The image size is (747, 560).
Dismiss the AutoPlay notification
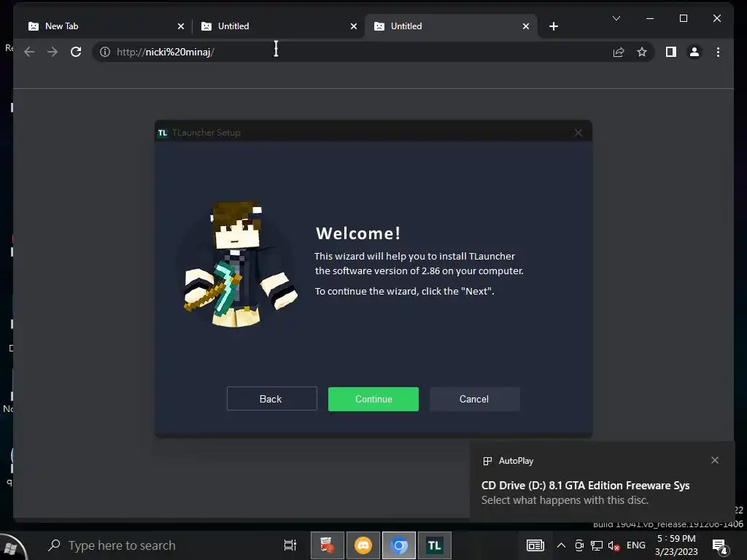click(x=715, y=460)
